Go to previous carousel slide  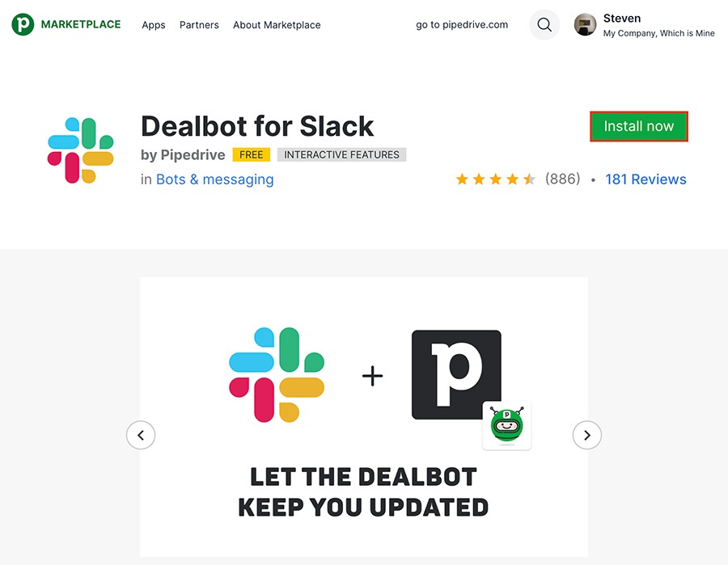coord(141,435)
